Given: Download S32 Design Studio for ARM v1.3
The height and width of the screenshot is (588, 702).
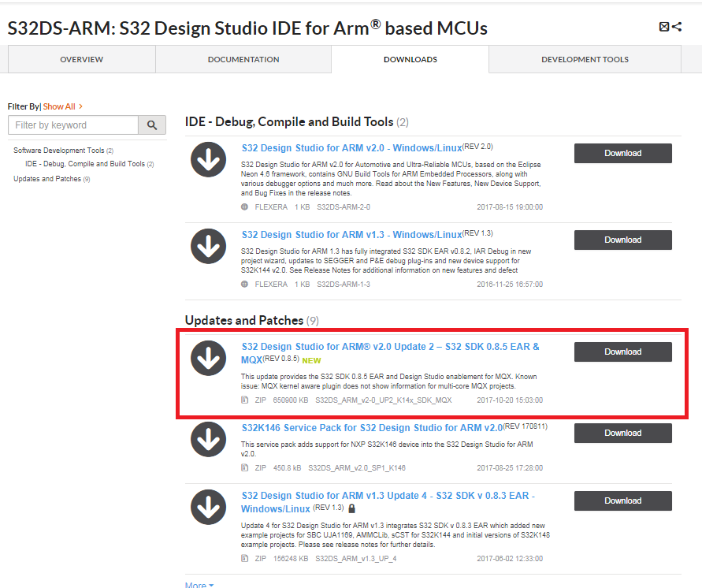Looking at the screenshot, I should click(622, 240).
